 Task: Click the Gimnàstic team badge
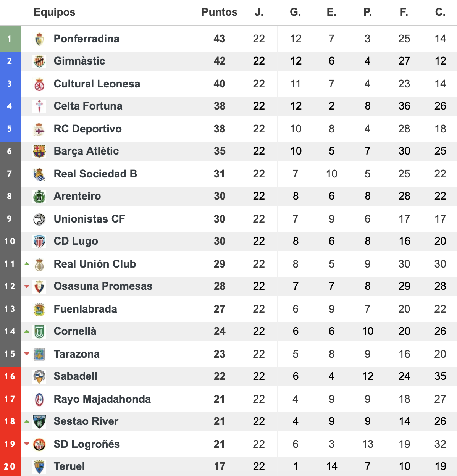39,61
